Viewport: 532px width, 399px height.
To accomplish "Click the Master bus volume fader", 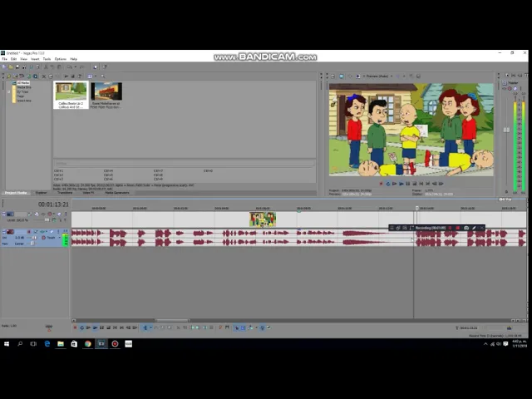I will coord(506,130).
